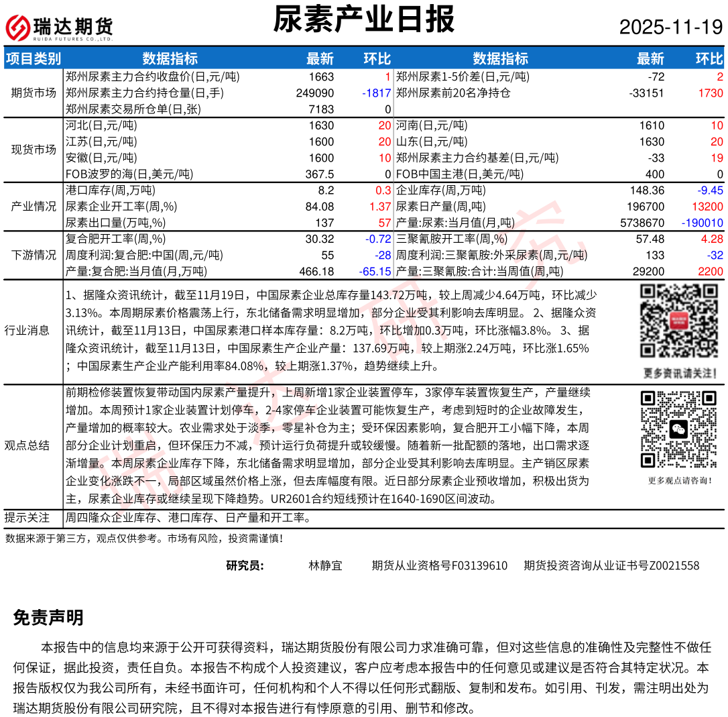Click the 行业消息 section label
The width and height of the screenshot is (728, 717).
coord(27,330)
